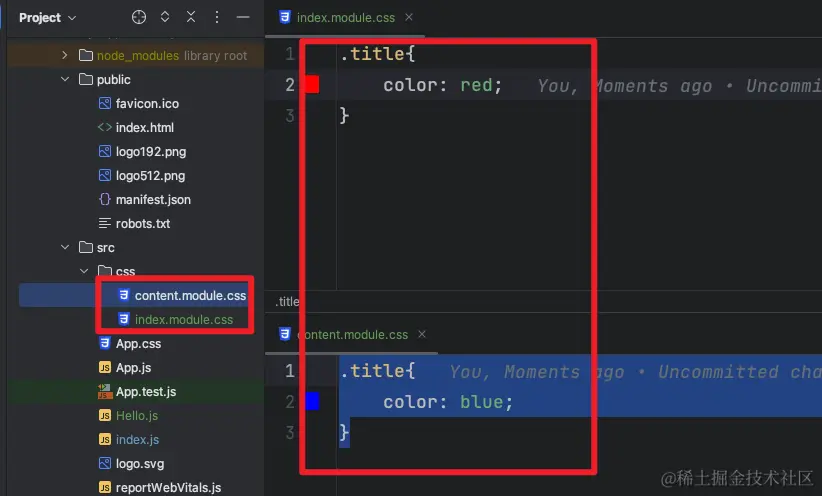Screen dimensions: 822x496
Task: Click the index.html HTML file icon
Action: pos(105,127)
